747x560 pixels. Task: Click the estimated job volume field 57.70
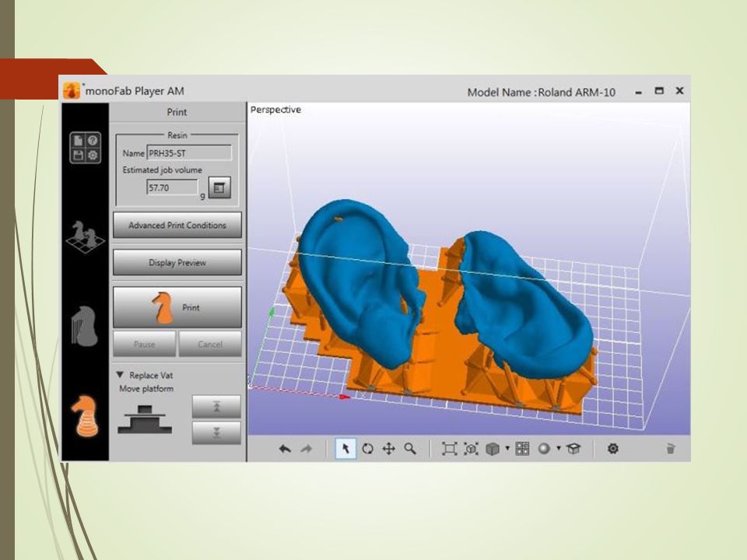[172, 187]
